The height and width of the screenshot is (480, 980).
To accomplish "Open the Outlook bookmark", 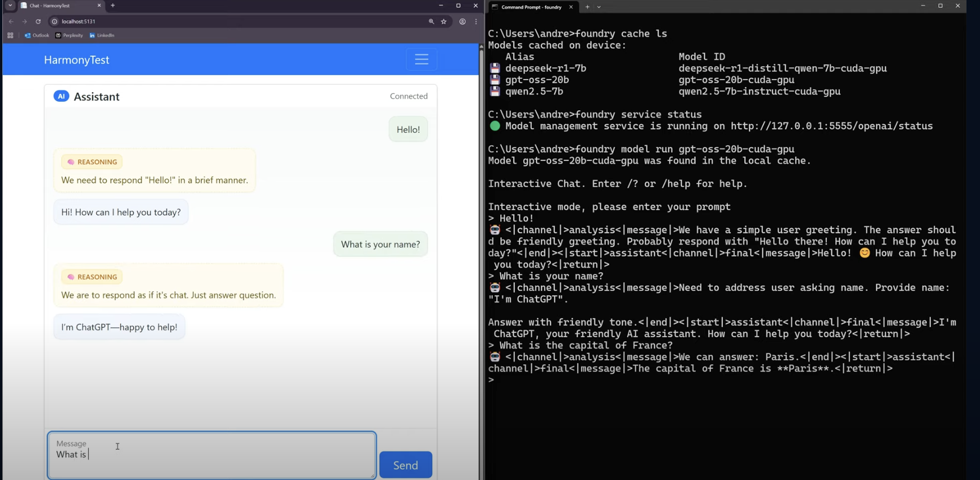I will 37,35.
